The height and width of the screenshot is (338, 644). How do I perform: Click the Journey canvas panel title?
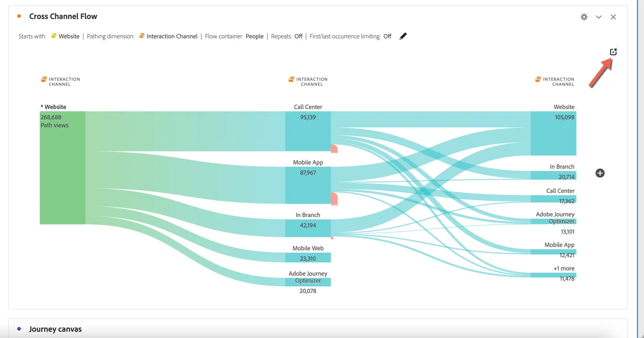(x=55, y=329)
